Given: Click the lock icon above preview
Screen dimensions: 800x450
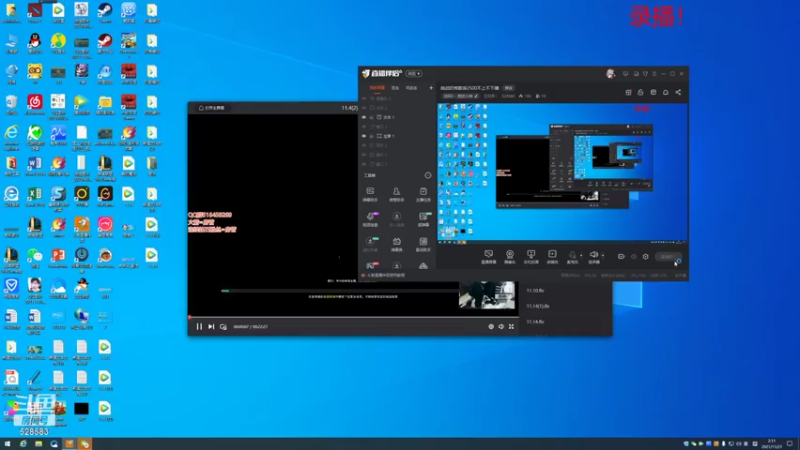Looking at the screenshot, I should [x=640, y=92].
